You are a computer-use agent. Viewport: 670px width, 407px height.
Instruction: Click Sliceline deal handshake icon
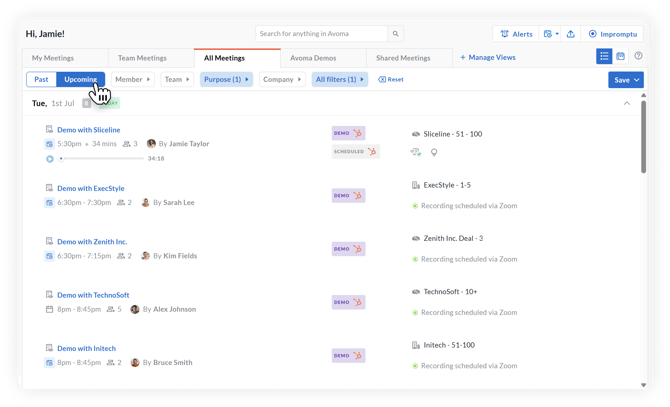tap(416, 134)
